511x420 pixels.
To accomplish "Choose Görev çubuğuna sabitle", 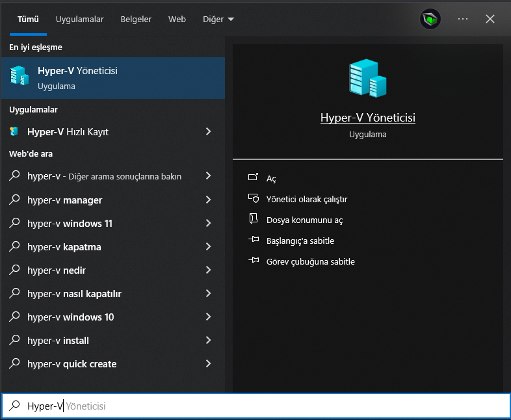I will point(311,262).
